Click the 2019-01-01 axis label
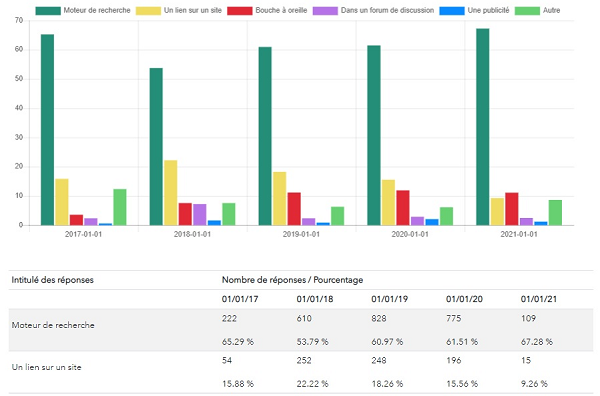This screenshot has height=396, width=600. (x=301, y=234)
